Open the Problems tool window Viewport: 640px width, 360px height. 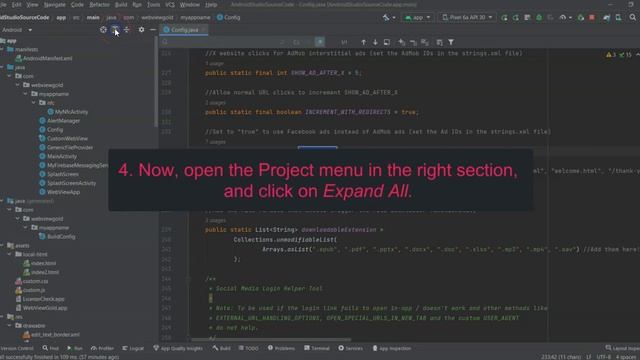coord(281,348)
